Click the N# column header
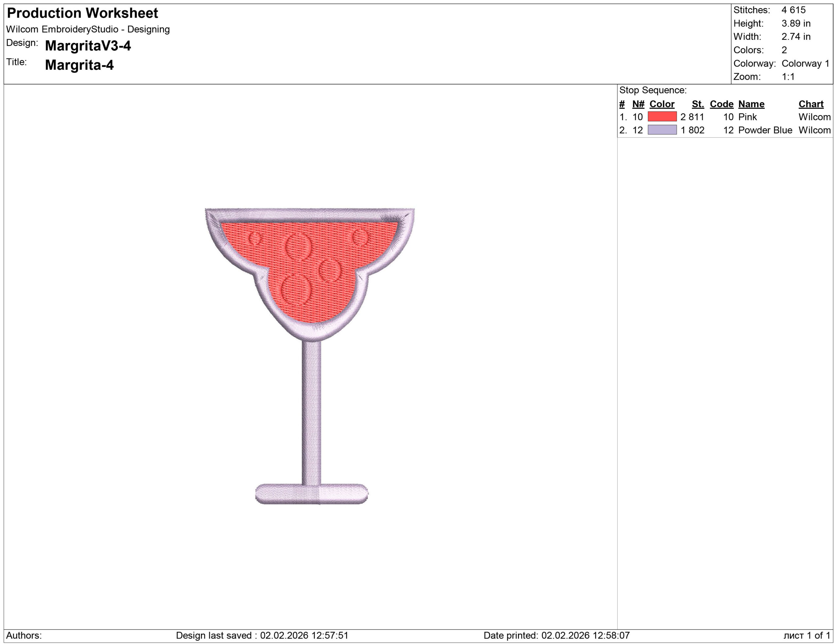Image resolution: width=837 pixels, height=644 pixels. (638, 104)
